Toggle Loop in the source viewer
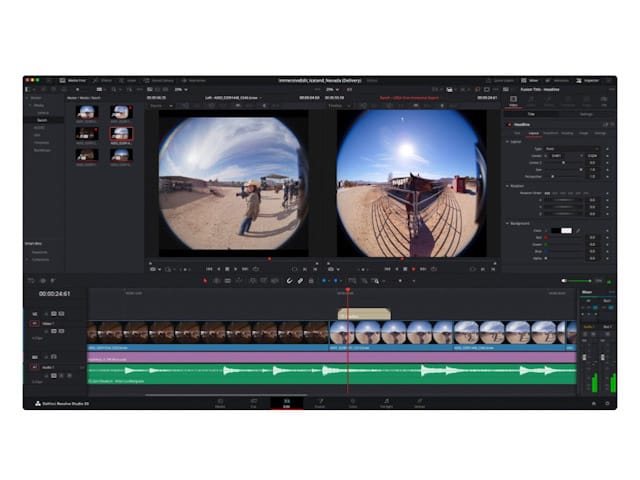Screen dimensions: 640x480 [x=256, y=269]
